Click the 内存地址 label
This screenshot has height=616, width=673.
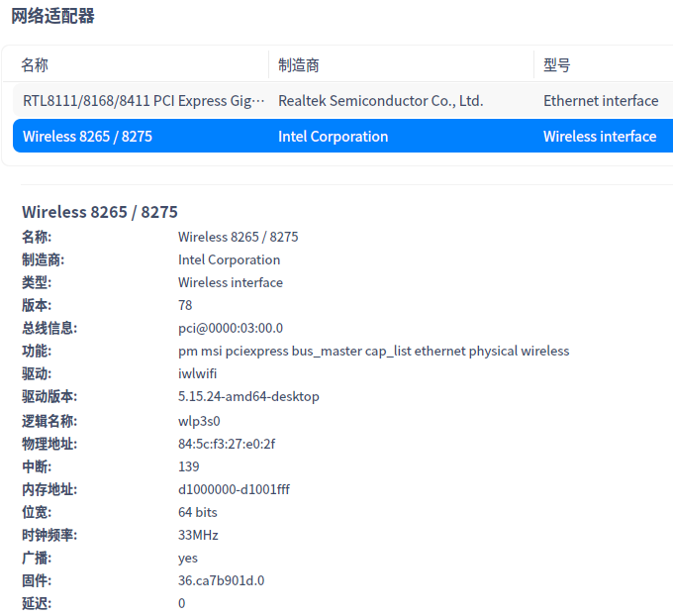(49, 489)
